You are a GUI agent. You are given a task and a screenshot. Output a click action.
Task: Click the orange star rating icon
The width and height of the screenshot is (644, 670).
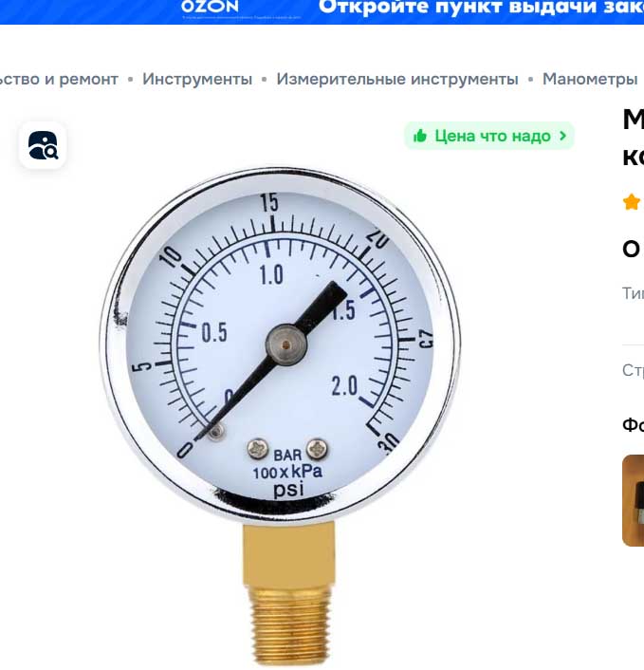(631, 202)
